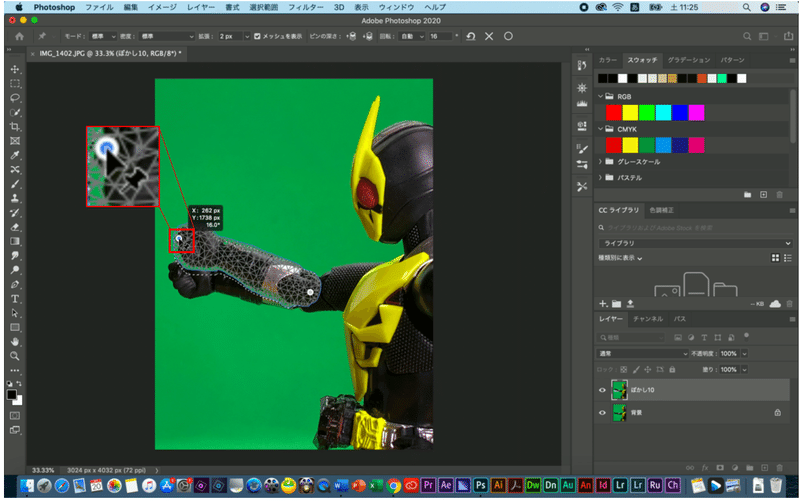Activate the Zoom tool magnifier
This screenshot has width=800, height=501.
click(x=15, y=356)
